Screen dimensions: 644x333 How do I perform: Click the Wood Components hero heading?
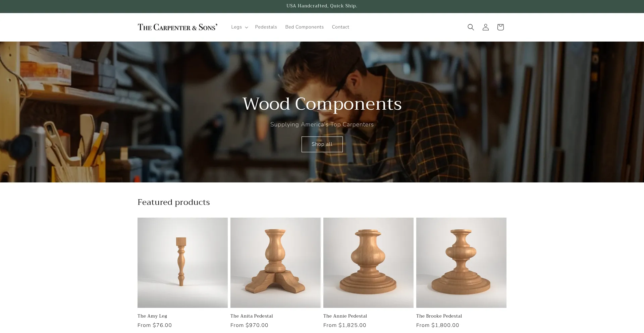tap(322, 104)
